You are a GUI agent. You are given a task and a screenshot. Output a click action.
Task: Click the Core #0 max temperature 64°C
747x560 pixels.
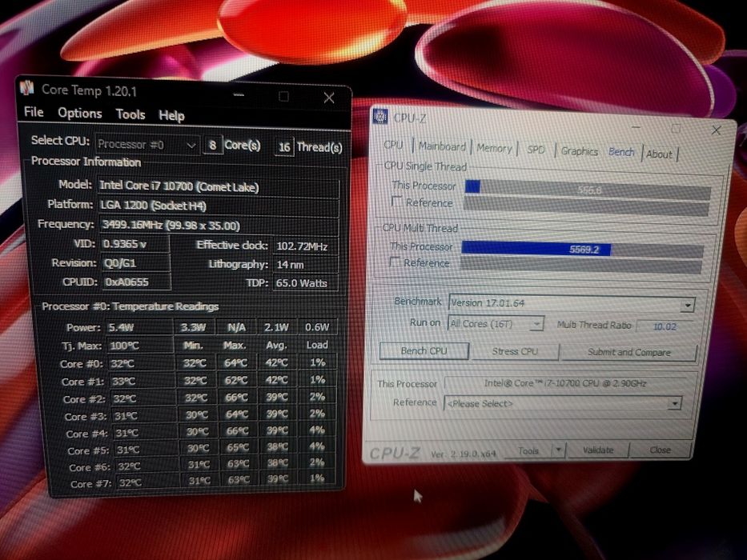tap(236, 363)
